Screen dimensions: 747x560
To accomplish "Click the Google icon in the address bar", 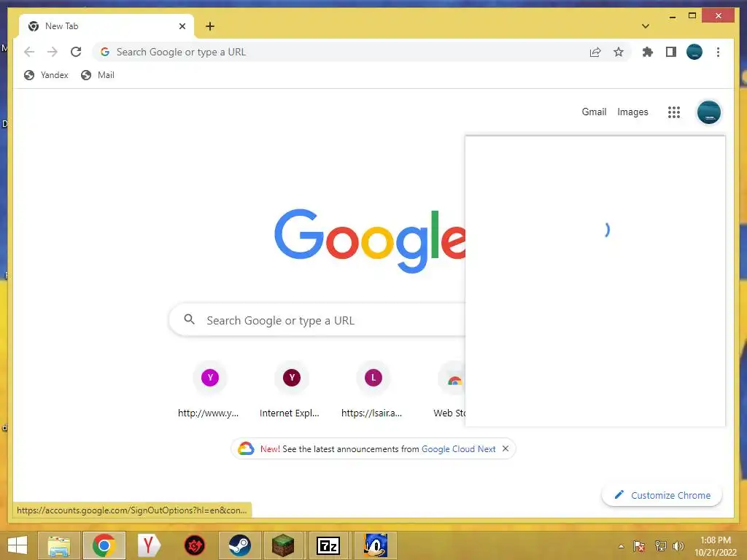I will pyautogui.click(x=105, y=52).
